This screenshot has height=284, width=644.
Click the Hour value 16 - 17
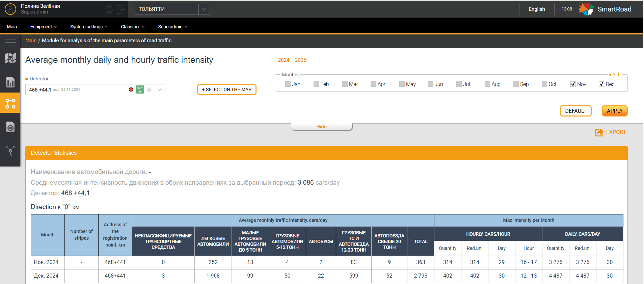529,262
